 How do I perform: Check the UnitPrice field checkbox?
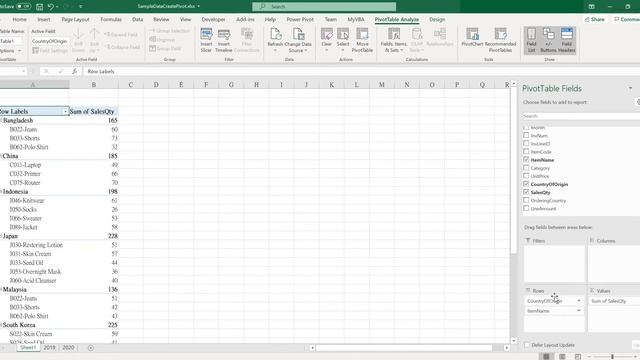526,176
